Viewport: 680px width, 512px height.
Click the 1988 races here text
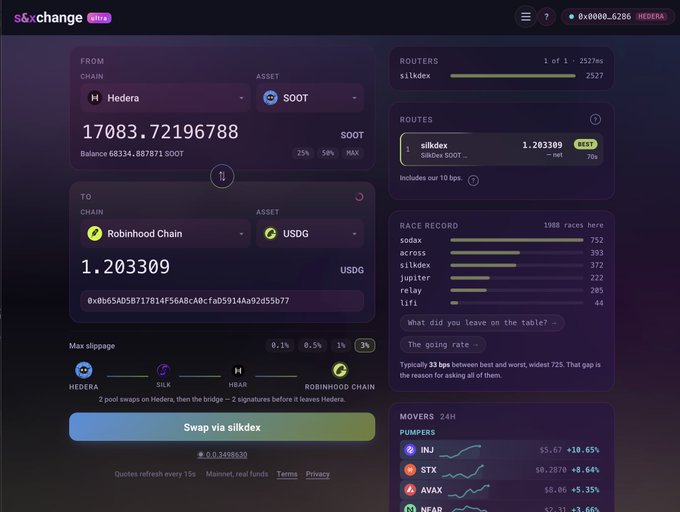click(573, 225)
